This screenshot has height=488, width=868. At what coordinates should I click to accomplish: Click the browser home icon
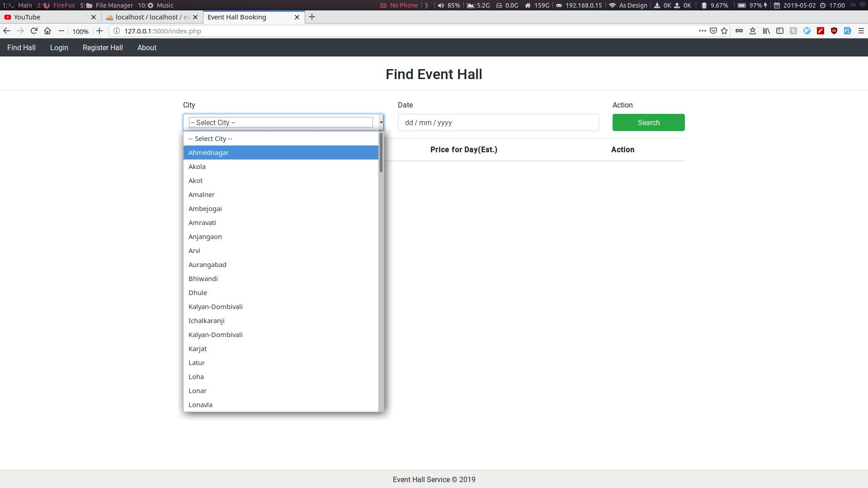[x=47, y=31]
